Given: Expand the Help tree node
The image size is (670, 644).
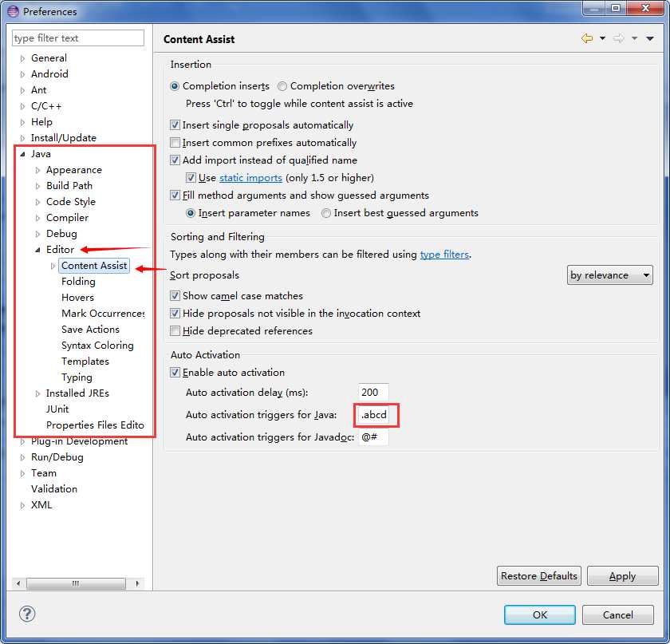Looking at the screenshot, I should coord(22,122).
